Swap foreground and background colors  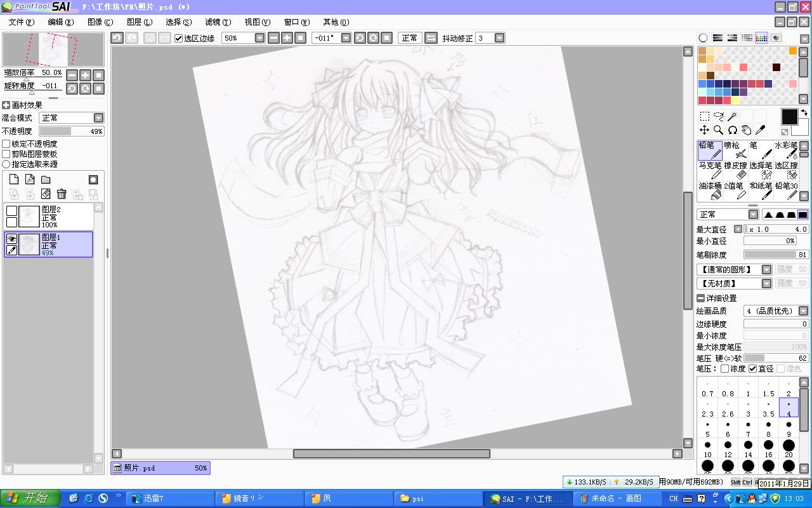tap(804, 113)
